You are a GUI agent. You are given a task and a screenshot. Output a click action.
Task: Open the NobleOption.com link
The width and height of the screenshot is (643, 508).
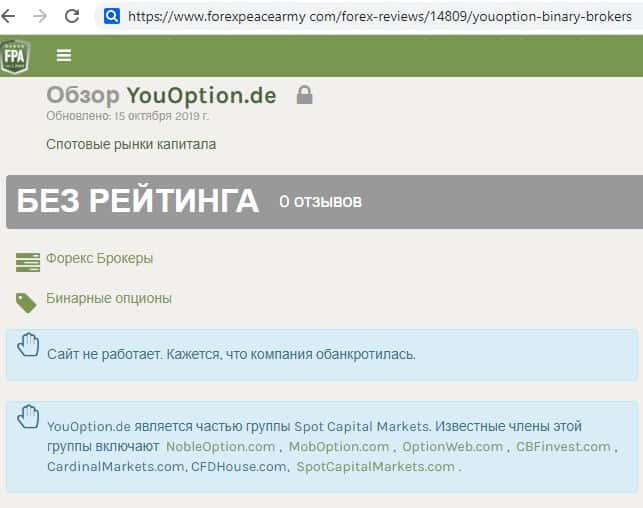(220, 446)
